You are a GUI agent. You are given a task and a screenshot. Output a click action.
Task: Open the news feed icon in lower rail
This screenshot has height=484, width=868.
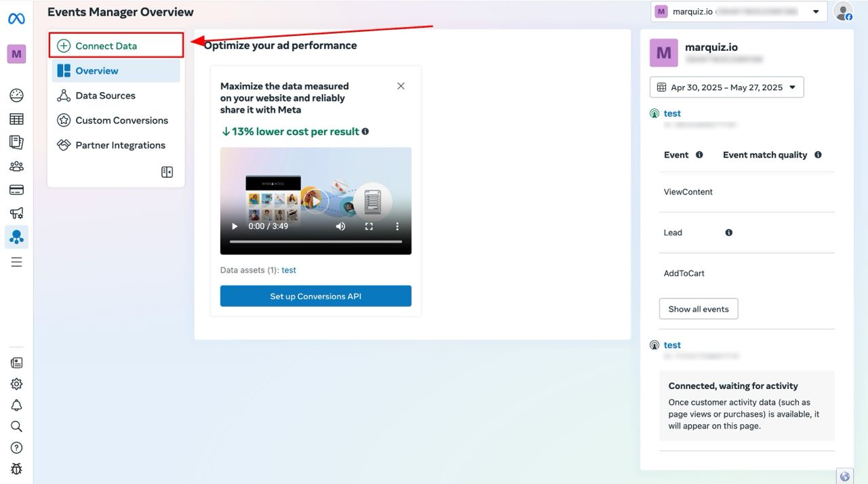point(16,363)
